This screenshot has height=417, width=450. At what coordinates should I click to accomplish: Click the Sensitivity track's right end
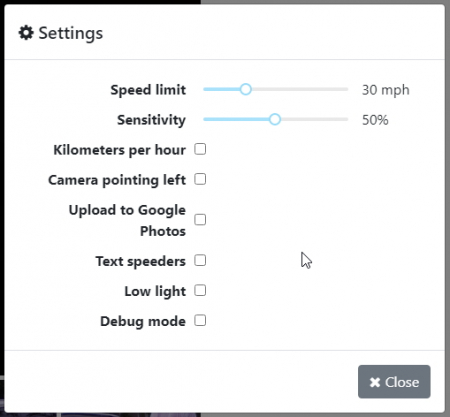(345, 119)
